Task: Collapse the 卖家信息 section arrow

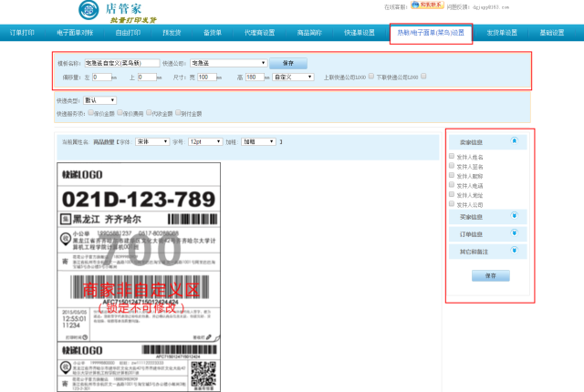Action: point(514,140)
